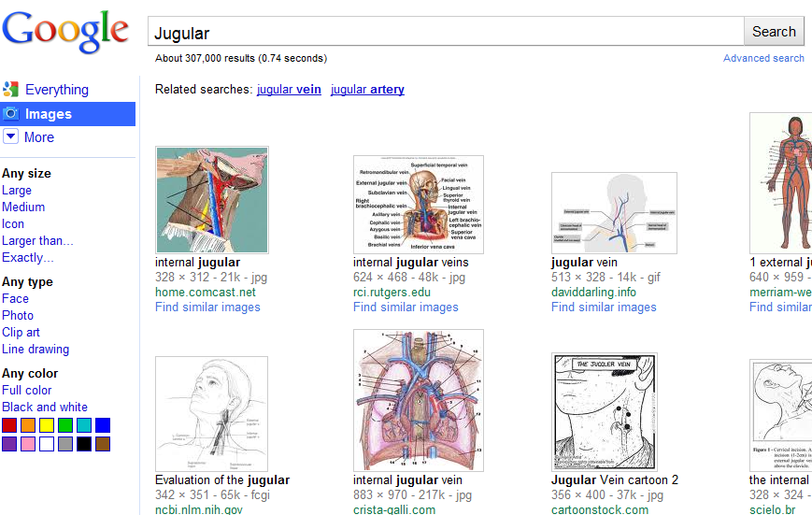812x515 pixels.
Task: Filter by Photo type
Action: click(18, 315)
